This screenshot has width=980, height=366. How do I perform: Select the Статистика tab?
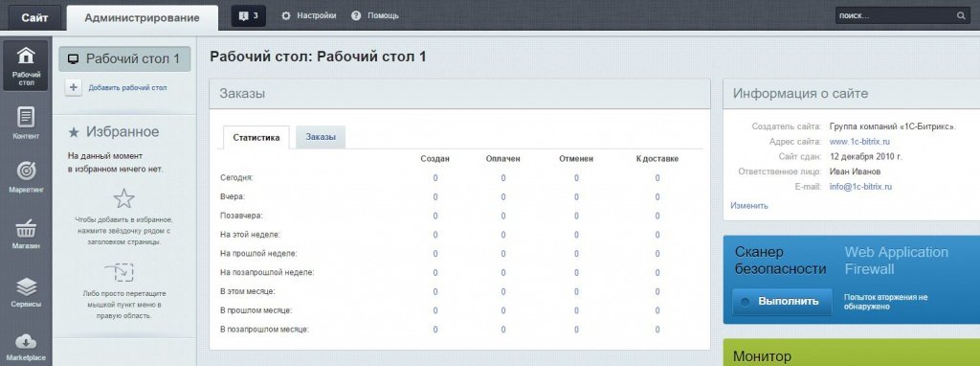point(256,138)
